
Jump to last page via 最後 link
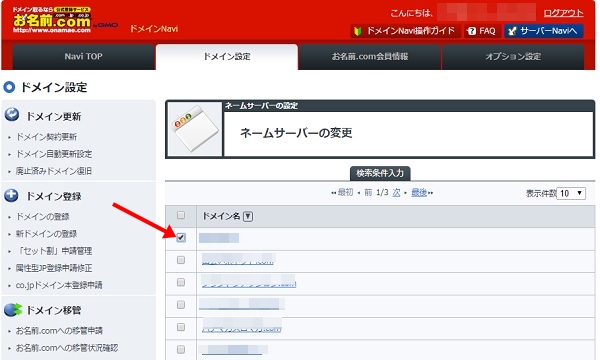(419, 192)
